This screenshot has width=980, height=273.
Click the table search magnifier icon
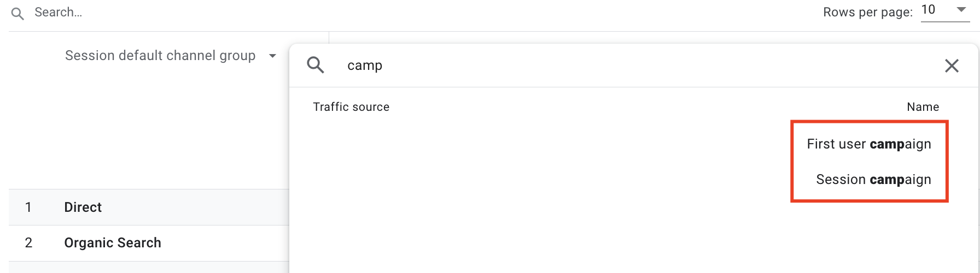[17, 14]
